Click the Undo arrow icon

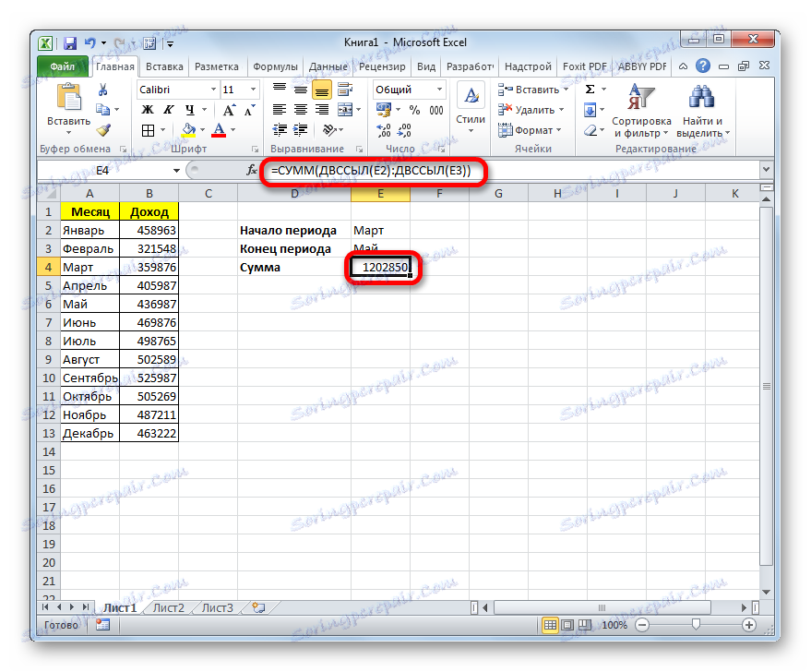click(x=90, y=43)
